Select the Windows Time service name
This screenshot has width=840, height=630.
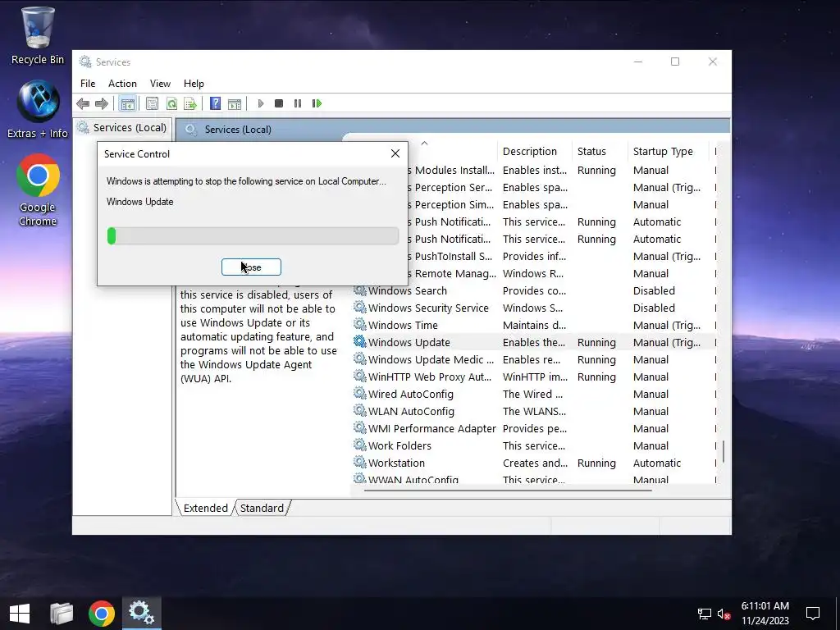point(403,325)
